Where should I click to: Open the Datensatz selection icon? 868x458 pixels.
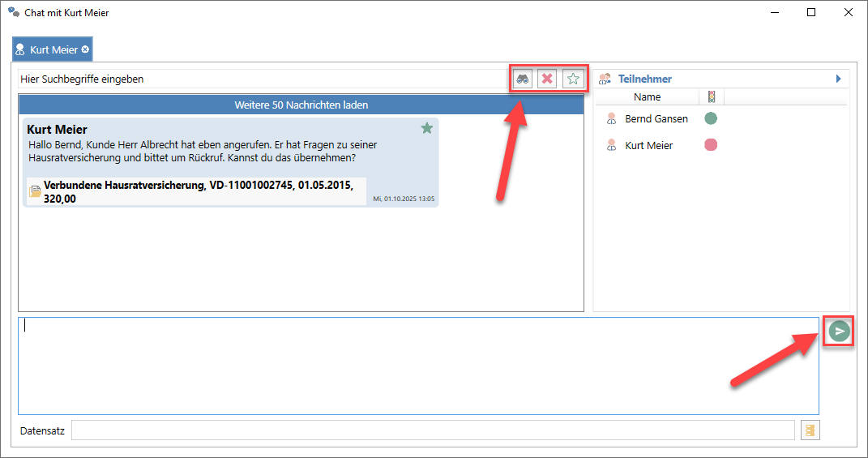point(810,430)
